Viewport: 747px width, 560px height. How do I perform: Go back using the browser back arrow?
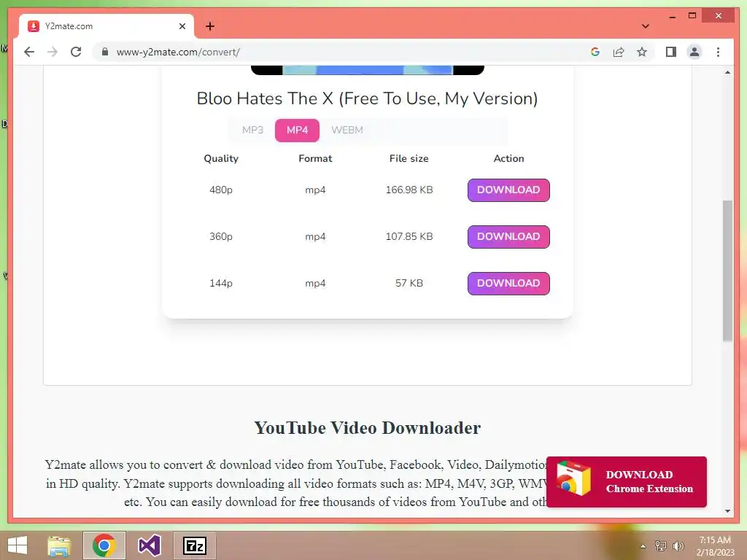coord(29,52)
